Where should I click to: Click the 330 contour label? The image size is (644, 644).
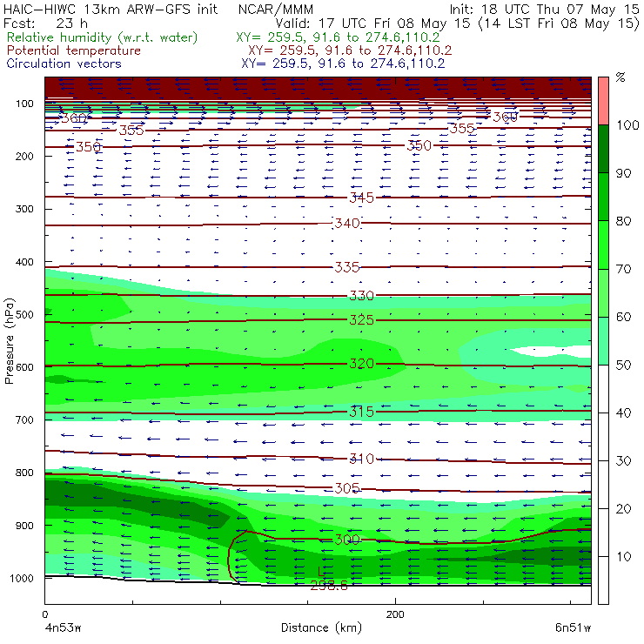coord(361,295)
